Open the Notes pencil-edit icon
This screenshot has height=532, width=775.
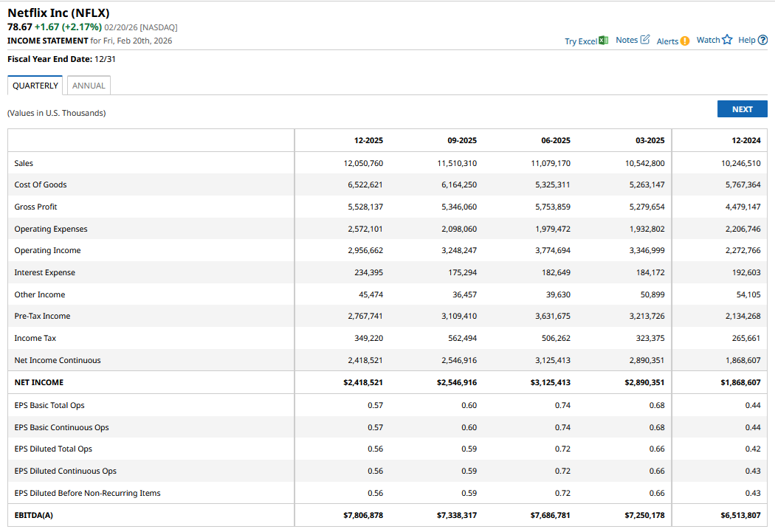(x=645, y=40)
